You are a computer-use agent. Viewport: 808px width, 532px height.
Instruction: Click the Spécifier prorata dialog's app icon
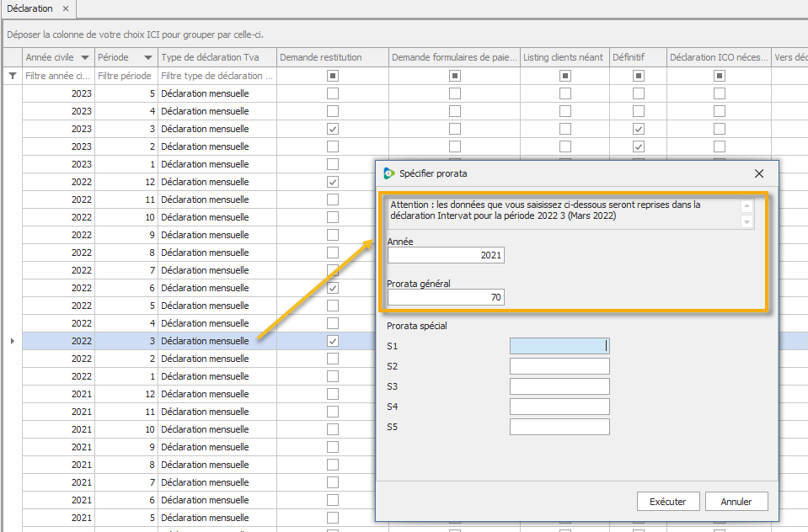pyautogui.click(x=389, y=173)
